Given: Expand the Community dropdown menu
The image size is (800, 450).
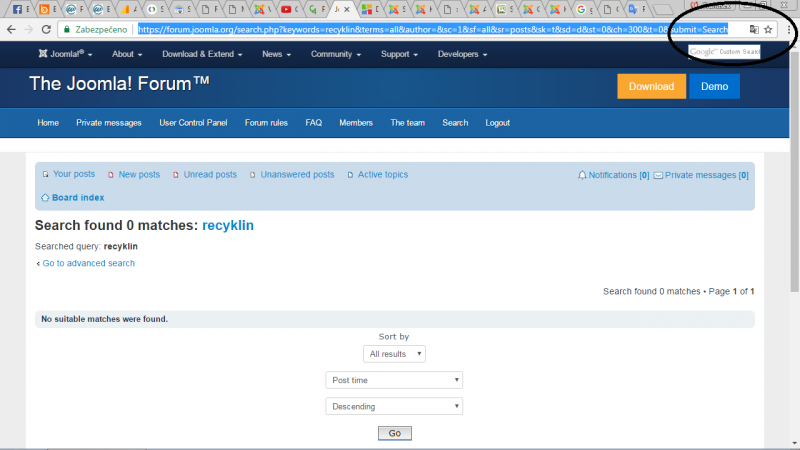Looking at the screenshot, I should 336,54.
